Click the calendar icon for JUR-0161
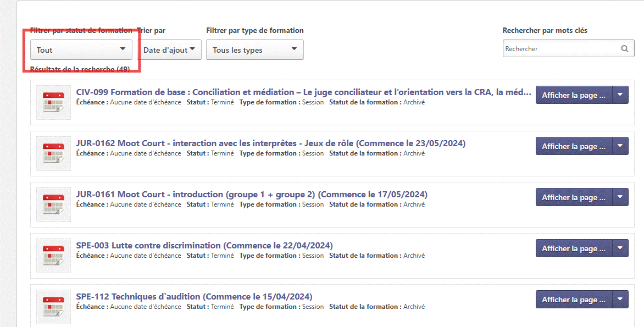 (53, 204)
